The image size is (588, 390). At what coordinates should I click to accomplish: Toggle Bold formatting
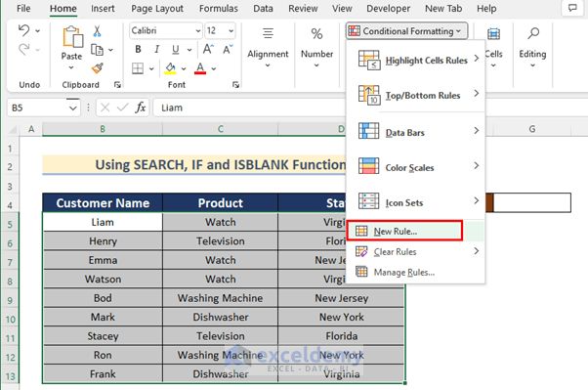pyautogui.click(x=138, y=49)
